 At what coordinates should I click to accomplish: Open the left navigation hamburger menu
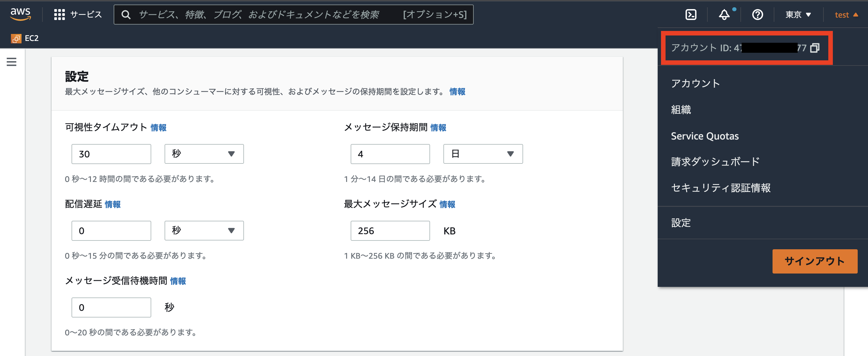click(x=12, y=62)
